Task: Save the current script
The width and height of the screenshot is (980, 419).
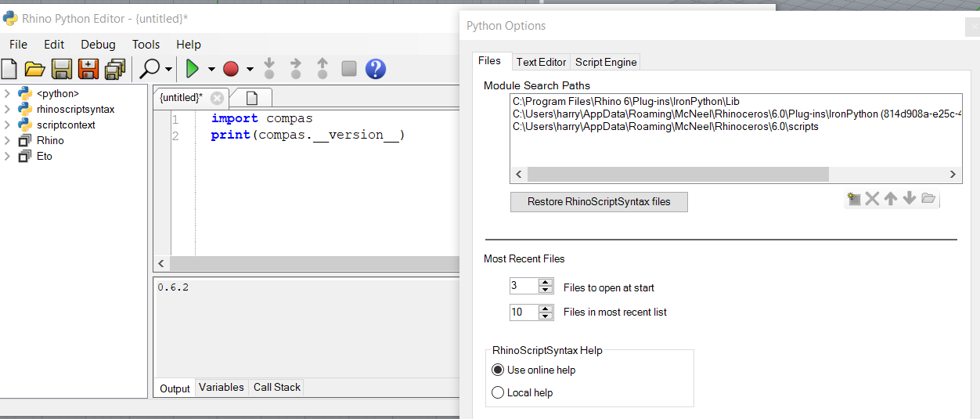Action: click(62, 69)
